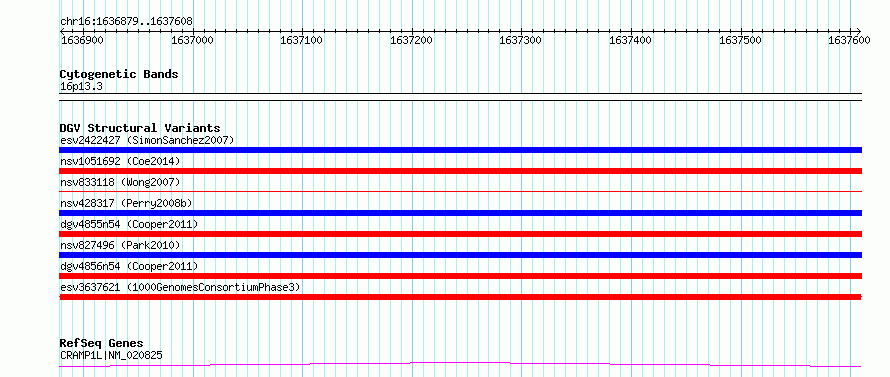Click the esv2422427 (SimonSanchez2007) variant label
This screenshot has height=377, width=890.
147,140
